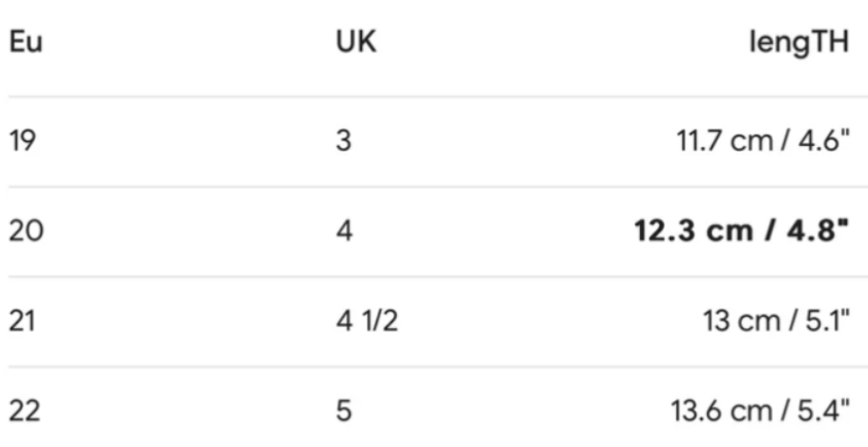
Task: Click the 5.4" inch length value
Action: pyautogui.click(x=823, y=411)
